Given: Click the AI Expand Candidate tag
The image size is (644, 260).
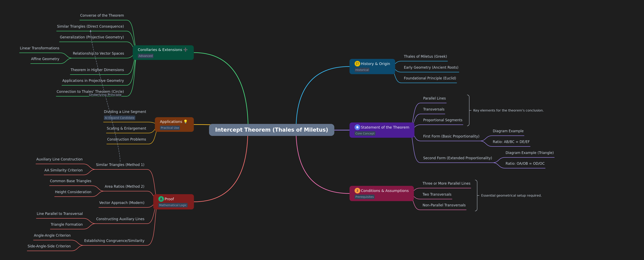Looking at the screenshot, I should pyautogui.click(x=120, y=118).
